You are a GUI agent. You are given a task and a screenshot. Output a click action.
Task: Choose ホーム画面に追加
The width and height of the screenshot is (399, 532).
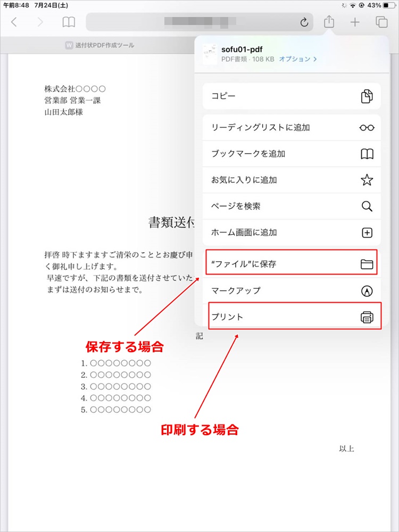click(292, 232)
